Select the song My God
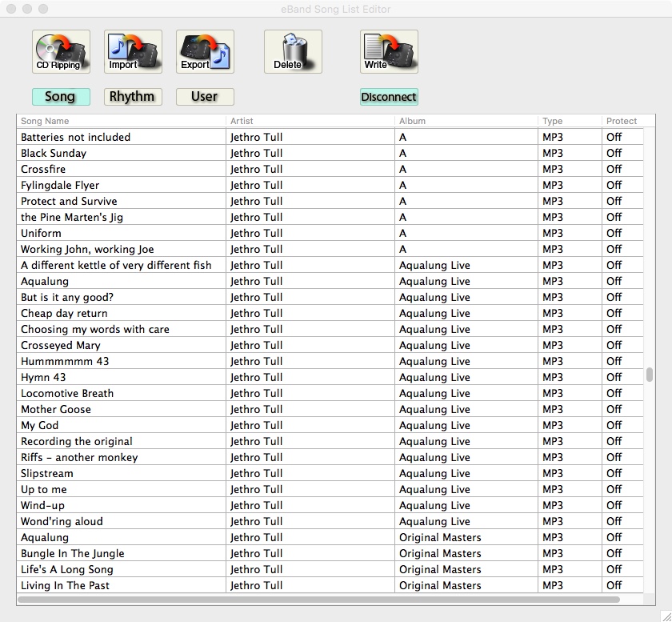The height and width of the screenshot is (622, 672). [x=330, y=425]
